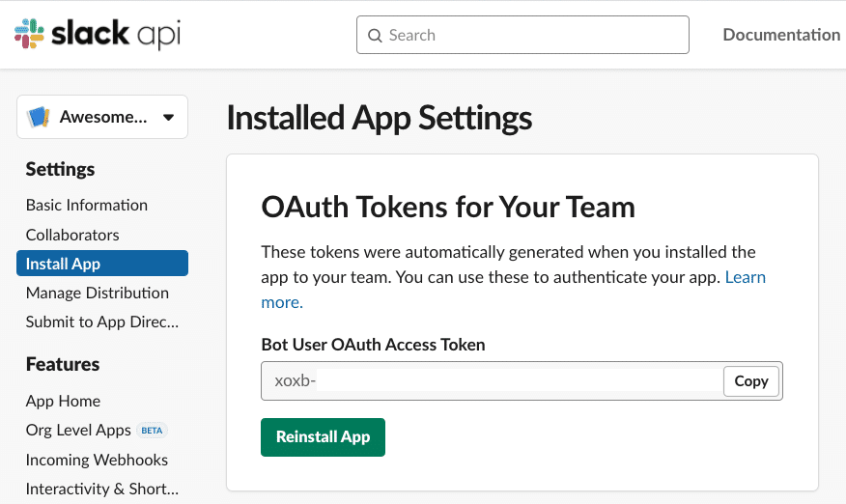This screenshot has width=846, height=504.
Task: Click OAuth Tokens for Your Team heading
Action: [x=448, y=208]
